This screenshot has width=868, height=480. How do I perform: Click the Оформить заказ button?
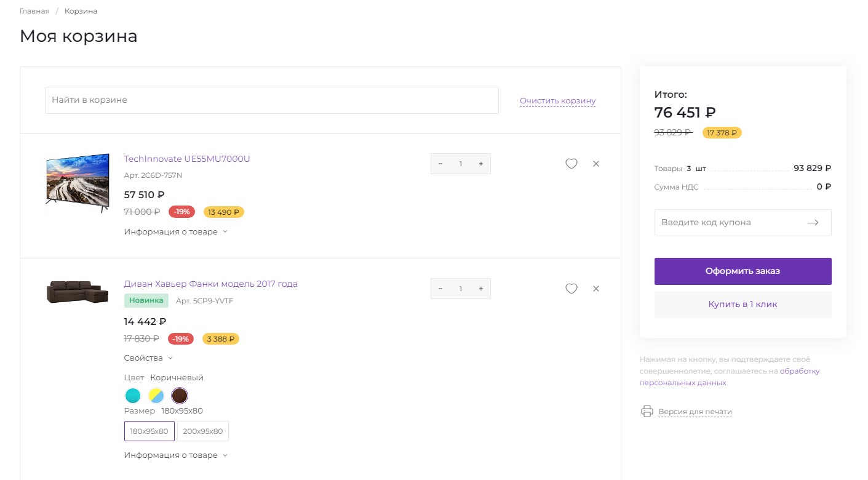tap(743, 271)
